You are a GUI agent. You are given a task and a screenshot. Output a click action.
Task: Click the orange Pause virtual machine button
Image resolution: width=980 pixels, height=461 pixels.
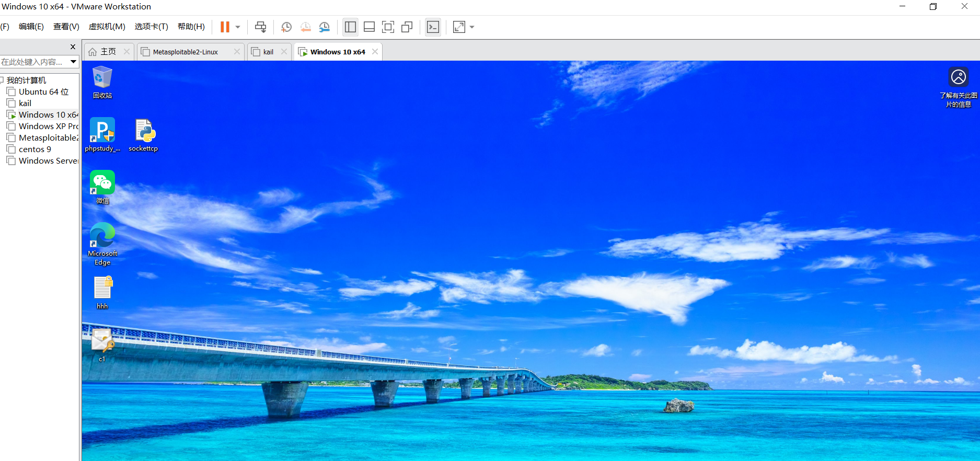point(225,27)
